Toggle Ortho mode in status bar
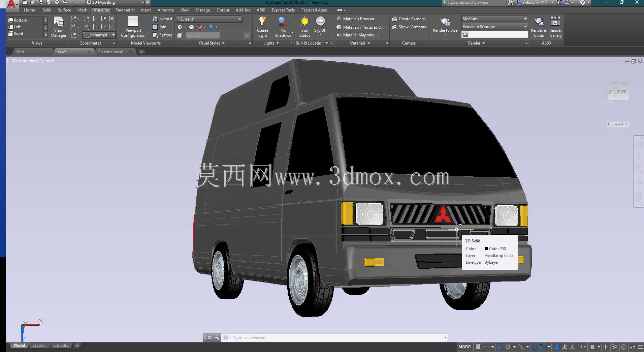Image resolution: width=644 pixels, height=352 pixels. pos(500,347)
